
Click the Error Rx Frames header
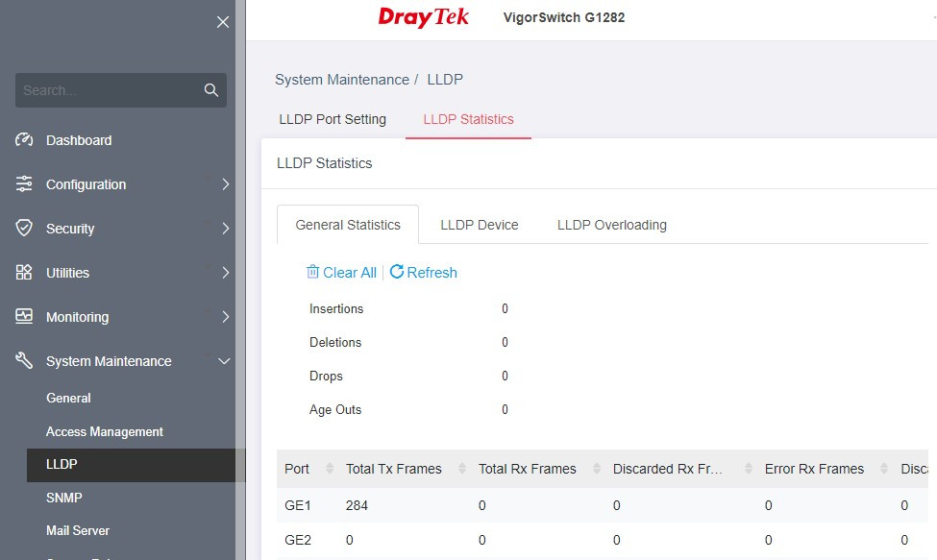815,470
